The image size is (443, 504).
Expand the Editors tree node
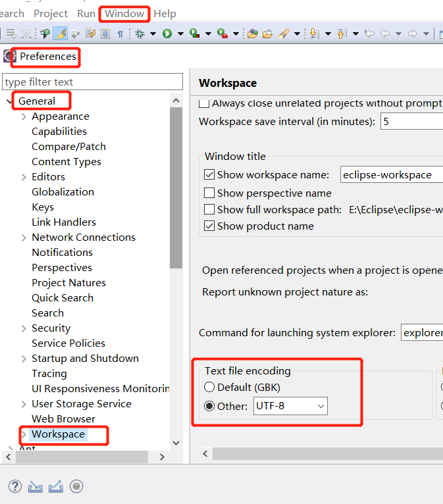click(24, 177)
